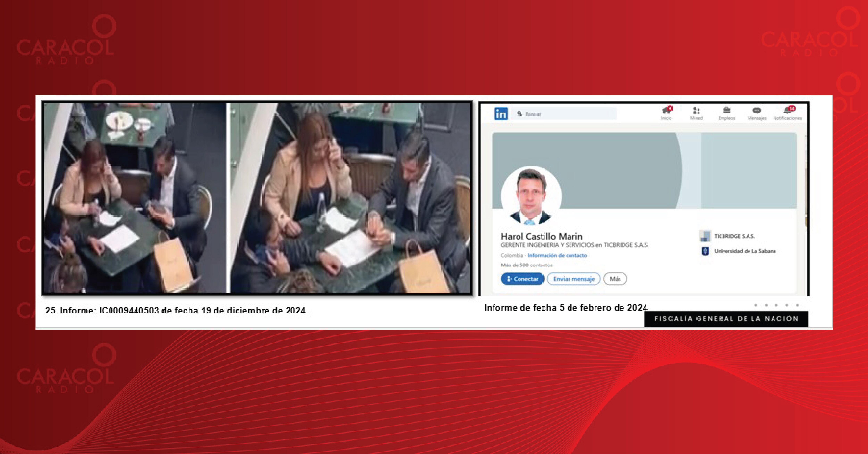The height and width of the screenshot is (454, 868).
Task: Click the TICBRIDGE S.A.S. company logo
Action: [x=705, y=236]
